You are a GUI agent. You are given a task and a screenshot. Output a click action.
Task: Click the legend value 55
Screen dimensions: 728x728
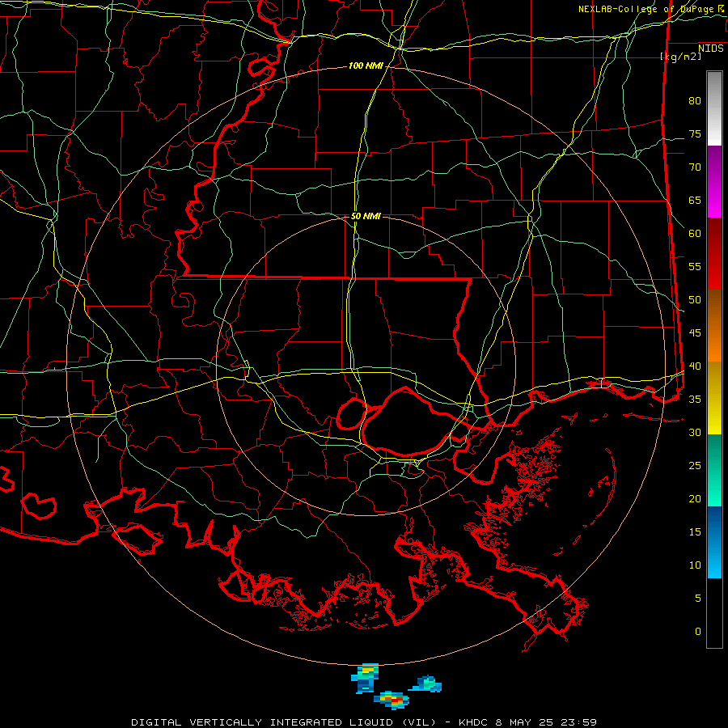pos(695,266)
